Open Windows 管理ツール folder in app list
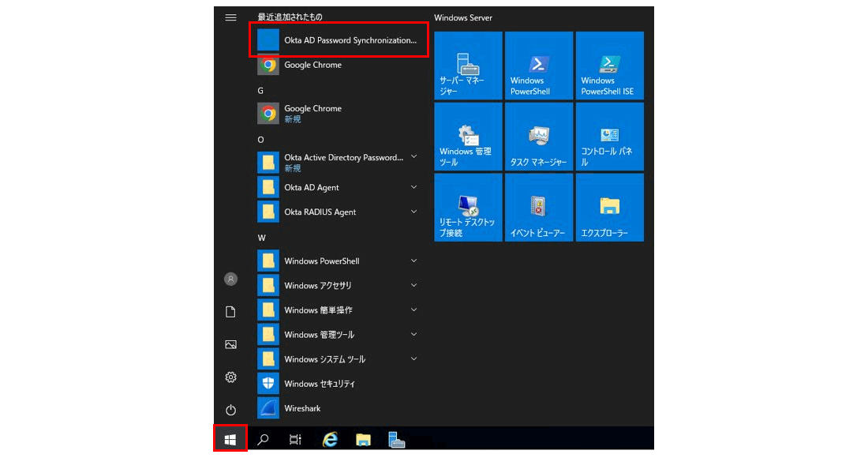This screenshot has height=458, width=868. [339, 335]
